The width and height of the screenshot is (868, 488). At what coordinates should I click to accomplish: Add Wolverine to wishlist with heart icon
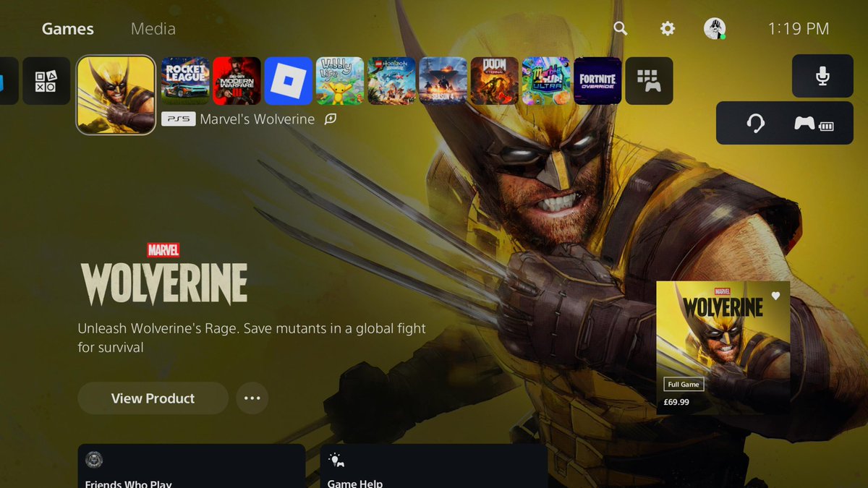[775, 296]
